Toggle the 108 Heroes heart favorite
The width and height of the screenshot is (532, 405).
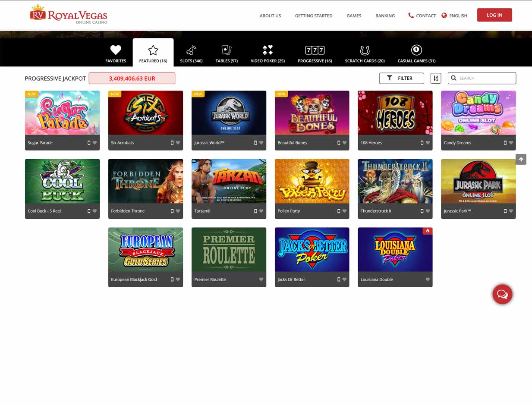pyautogui.click(x=428, y=143)
